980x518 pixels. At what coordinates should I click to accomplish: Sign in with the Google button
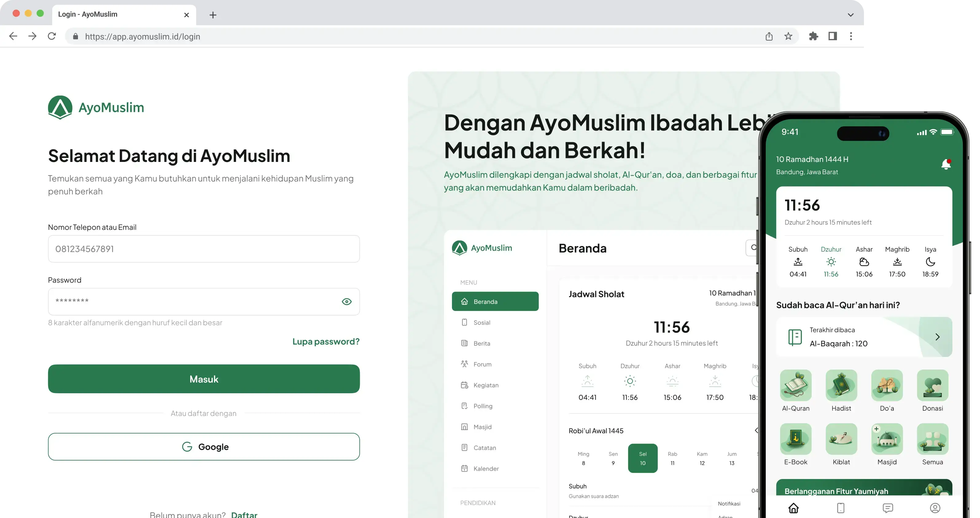[204, 446]
